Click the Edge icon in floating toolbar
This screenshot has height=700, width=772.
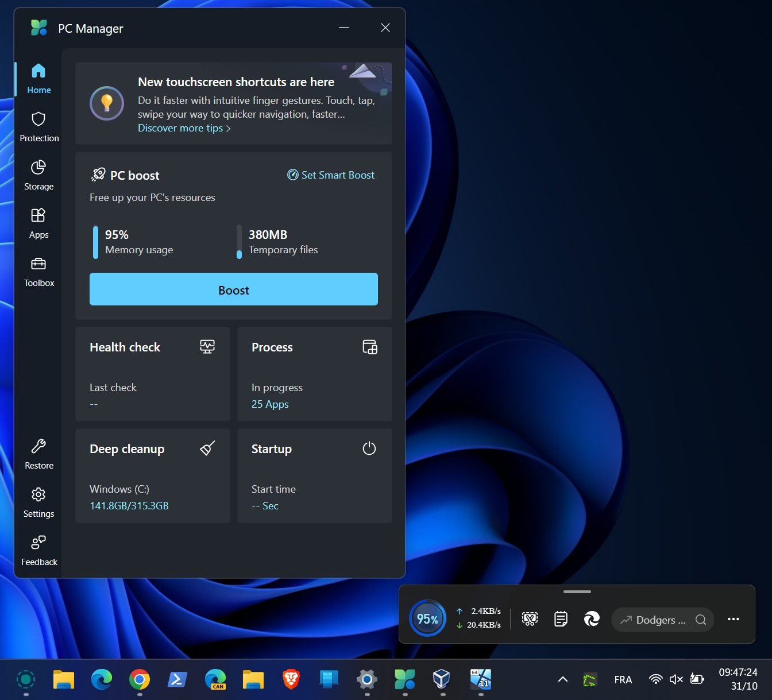coord(592,619)
